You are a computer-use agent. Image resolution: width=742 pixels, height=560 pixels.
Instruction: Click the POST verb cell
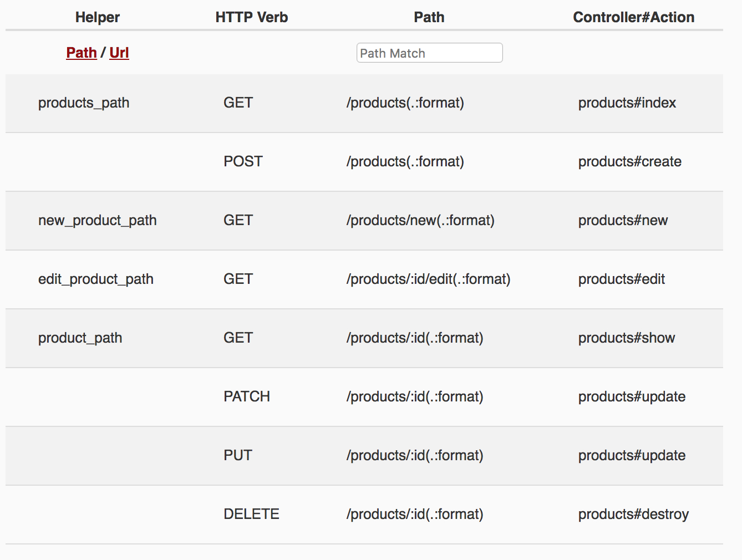pyautogui.click(x=243, y=161)
